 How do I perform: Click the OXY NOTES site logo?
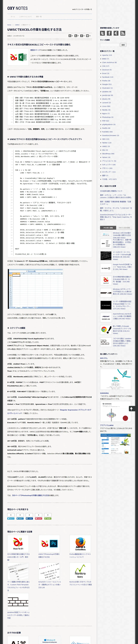pyautogui.click(x=18, y=8)
